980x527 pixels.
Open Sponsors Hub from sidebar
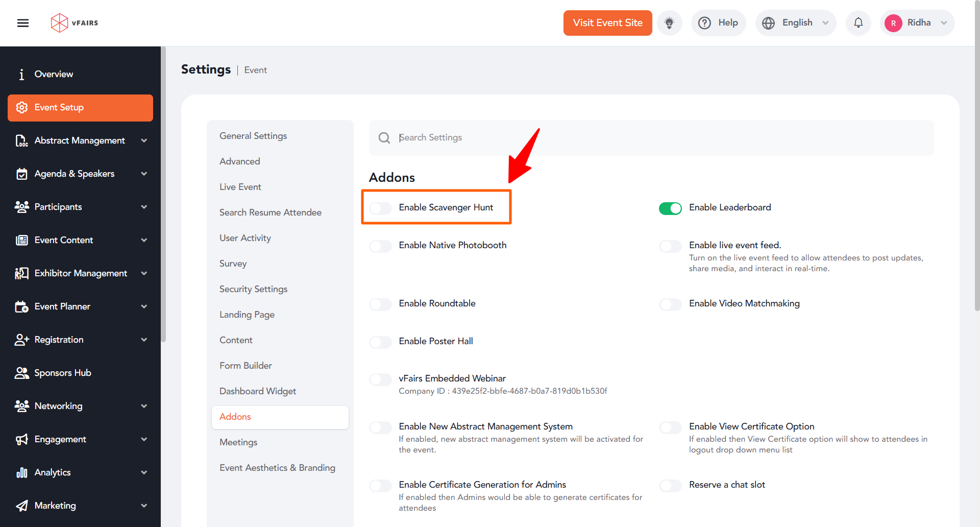(x=62, y=373)
